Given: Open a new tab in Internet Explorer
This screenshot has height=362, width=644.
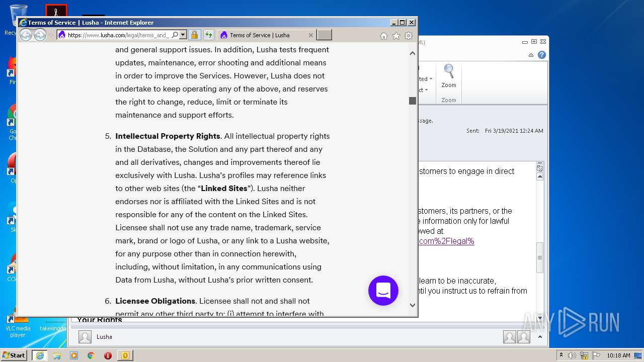Looking at the screenshot, I should pyautogui.click(x=324, y=35).
